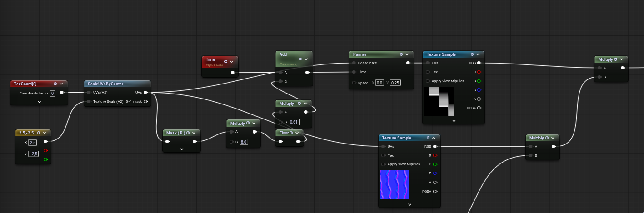Click the R red pin on grayscale Texture Sample

tap(479, 72)
